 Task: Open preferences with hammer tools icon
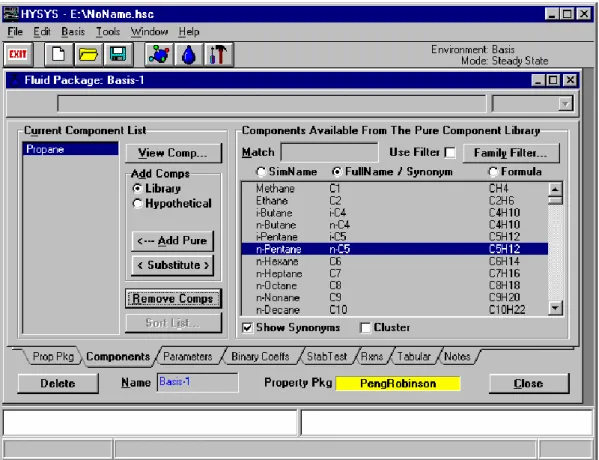218,55
